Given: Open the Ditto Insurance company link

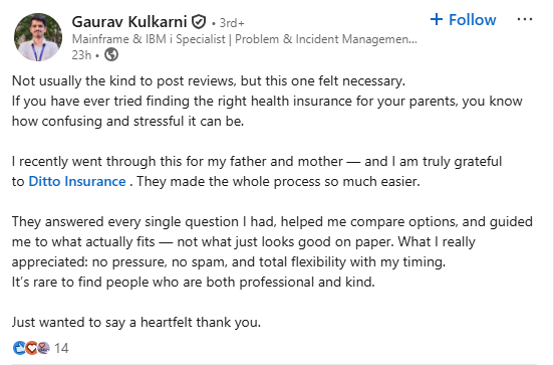Looking at the screenshot, I should 77,182.
